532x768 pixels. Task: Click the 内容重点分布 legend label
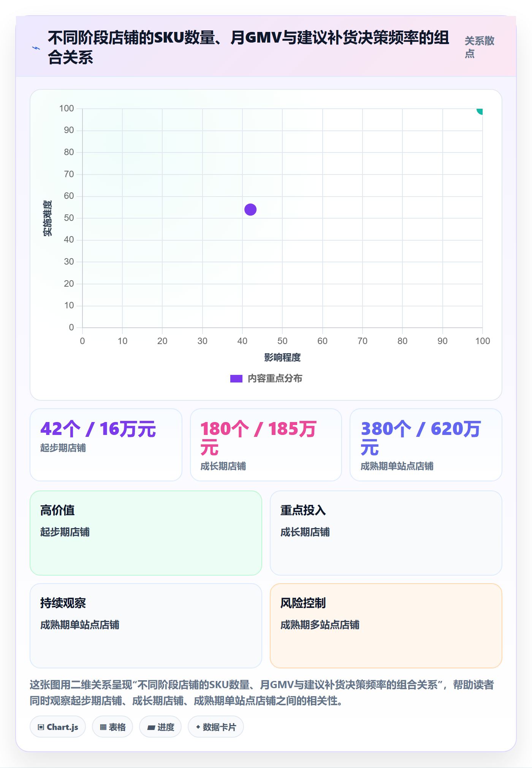[275, 379]
